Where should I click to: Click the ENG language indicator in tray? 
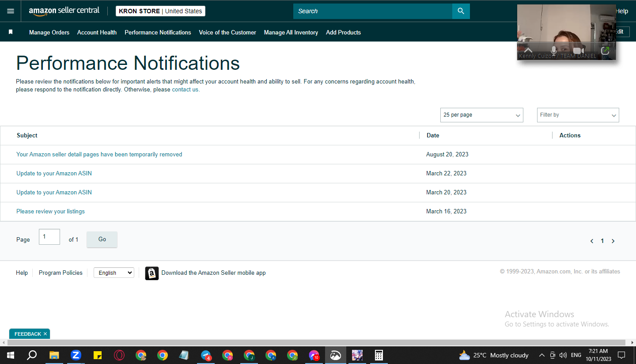(576, 355)
